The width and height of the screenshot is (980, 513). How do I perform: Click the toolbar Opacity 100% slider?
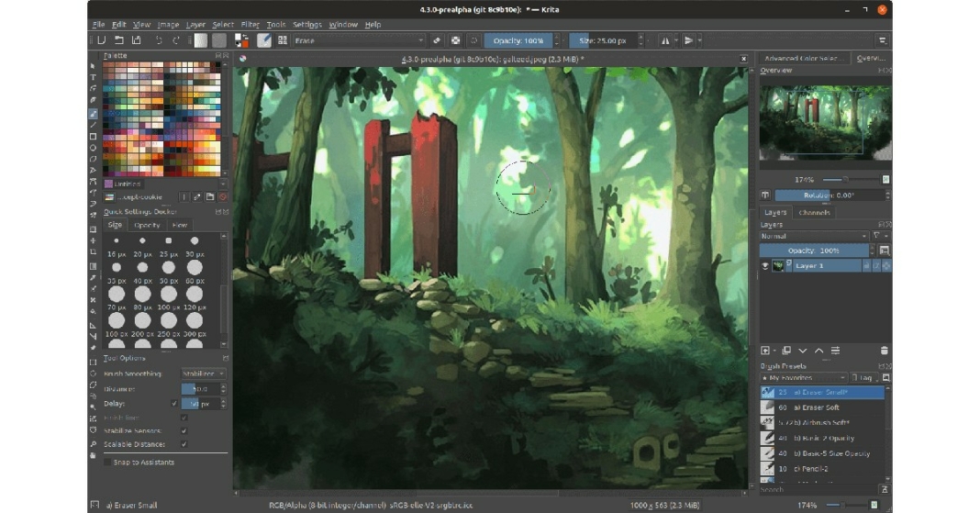[518, 40]
